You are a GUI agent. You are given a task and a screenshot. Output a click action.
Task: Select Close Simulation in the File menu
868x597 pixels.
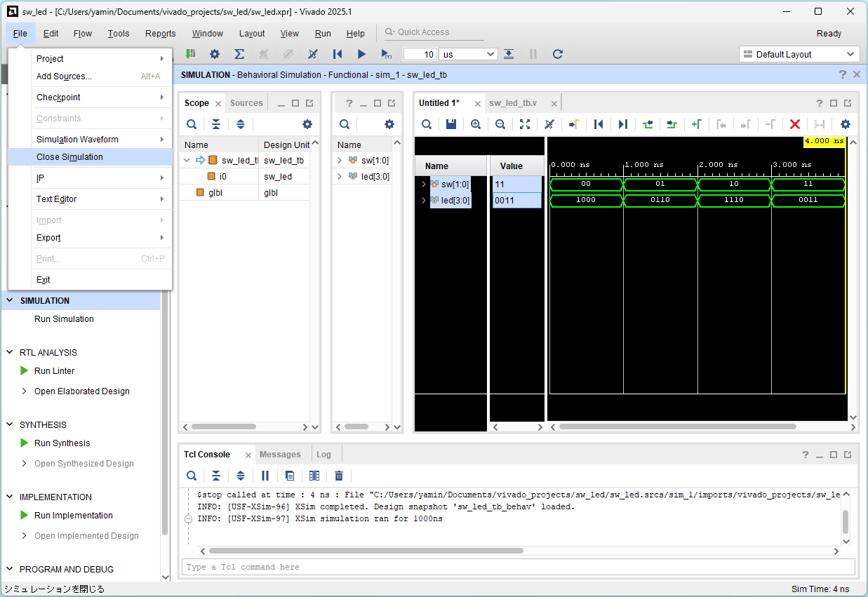click(69, 157)
